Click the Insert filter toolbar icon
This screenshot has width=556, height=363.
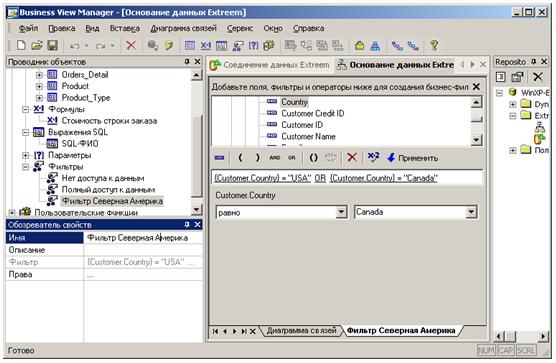pyautogui.click(x=238, y=46)
